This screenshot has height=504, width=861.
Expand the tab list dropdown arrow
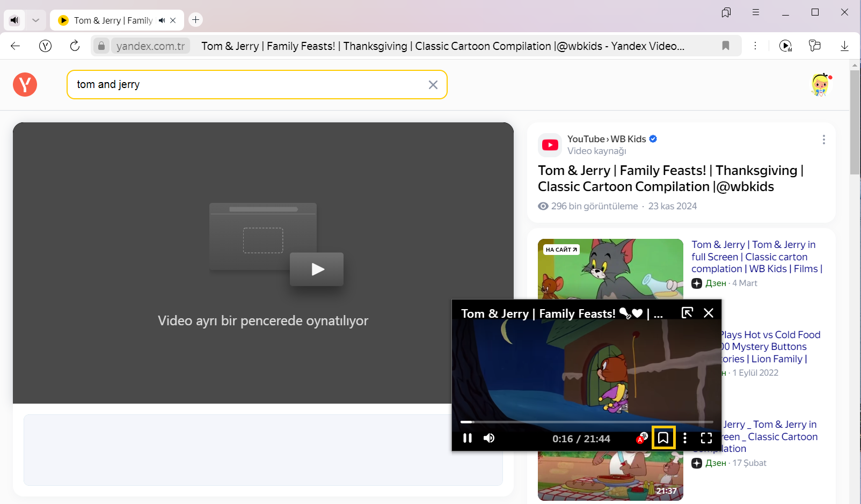coord(35,20)
